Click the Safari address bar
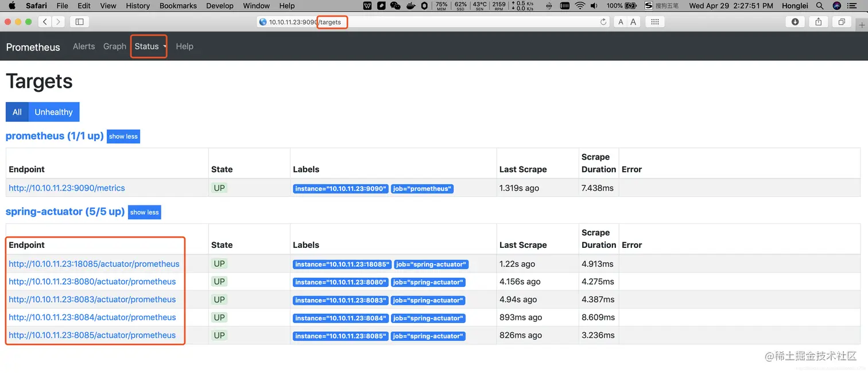Screen dimensions: 868x373 pyautogui.click(x=433, y=22)
